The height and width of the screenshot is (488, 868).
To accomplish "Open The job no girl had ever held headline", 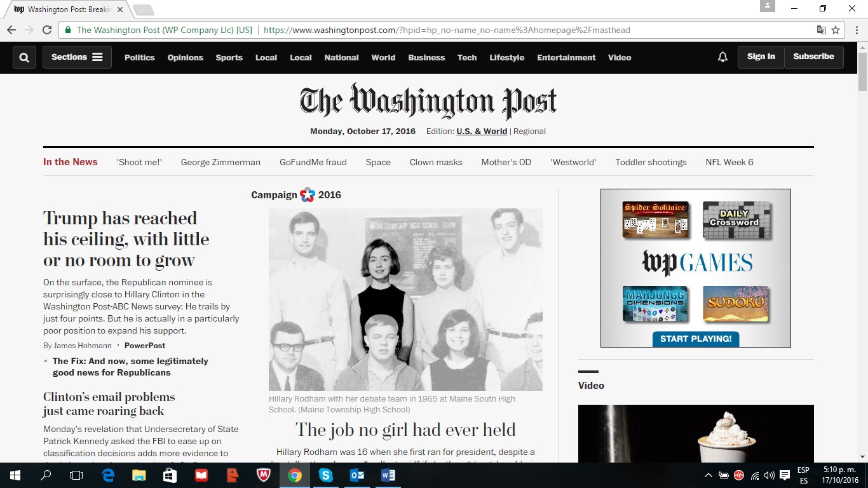I will pos(405,430).
